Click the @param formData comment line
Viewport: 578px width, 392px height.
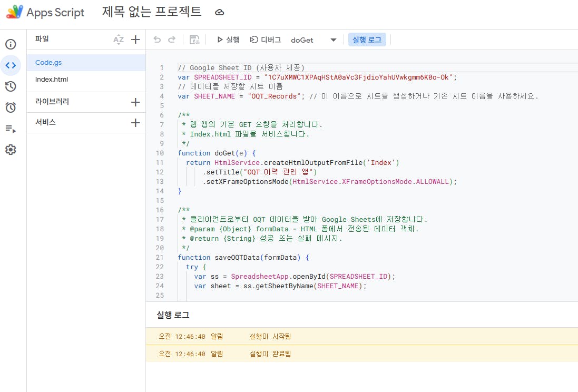[x=300, y=229]
